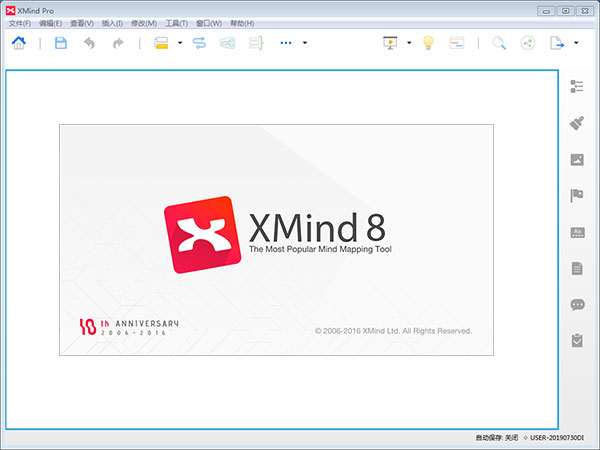Open the Themes panel in sidebar

click(577, 232)
